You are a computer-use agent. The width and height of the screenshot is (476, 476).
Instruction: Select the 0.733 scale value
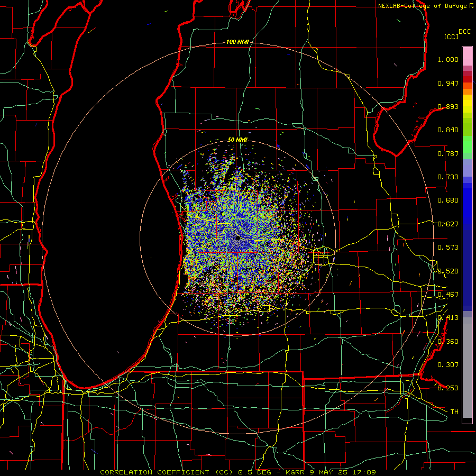[448, 177]
